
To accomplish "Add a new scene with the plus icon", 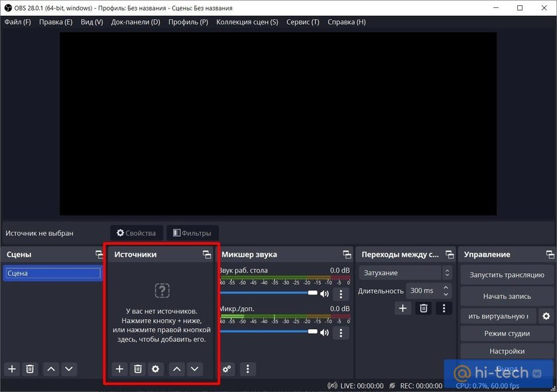I will [12, 369].
